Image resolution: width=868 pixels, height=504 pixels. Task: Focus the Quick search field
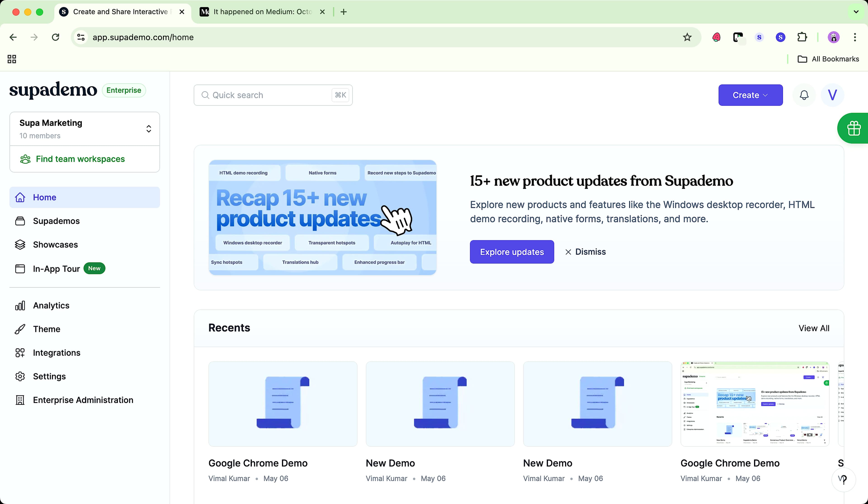pyautogui.click(x=273, y=95)
